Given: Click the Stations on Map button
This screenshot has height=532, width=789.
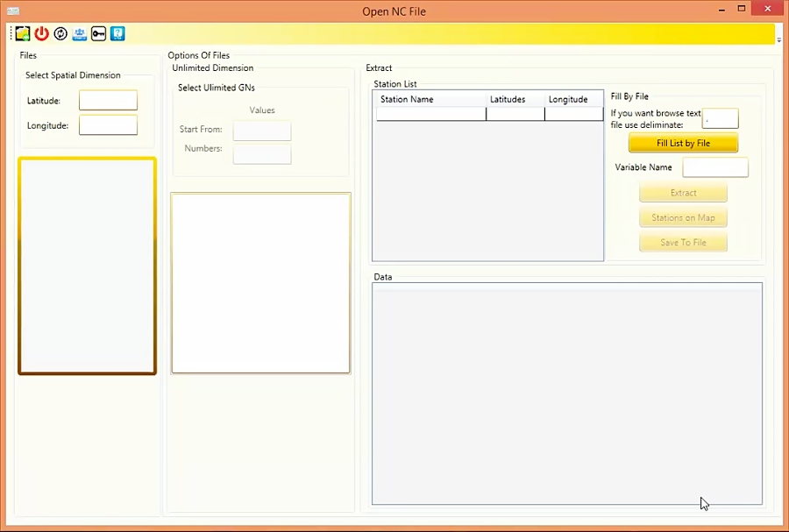Looking at the screenshot, I should click(x=683, y=217).
